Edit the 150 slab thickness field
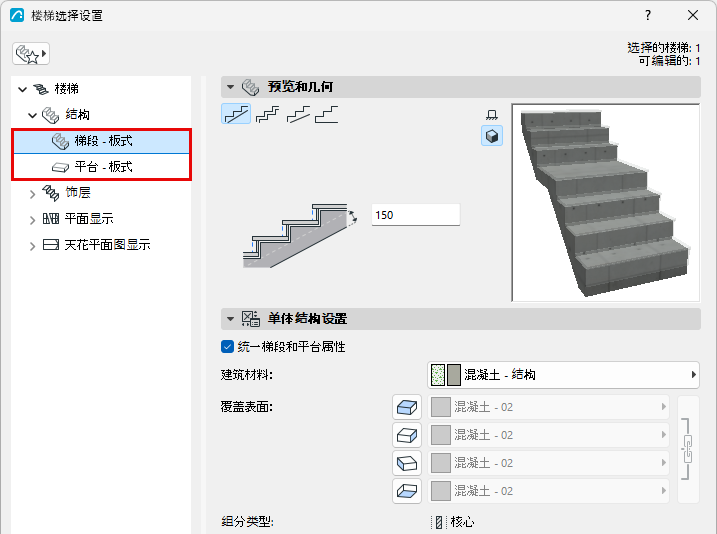This screenshot has width=717, height=534. [415, 215]
